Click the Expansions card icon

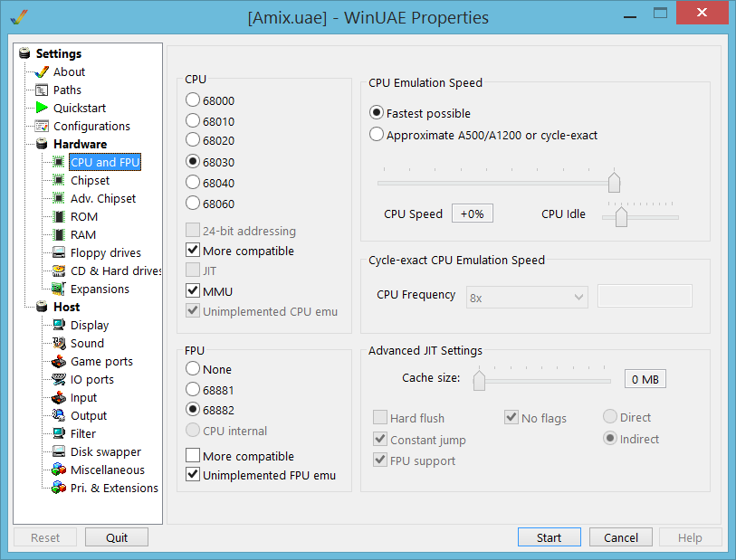tap(59, 289)
